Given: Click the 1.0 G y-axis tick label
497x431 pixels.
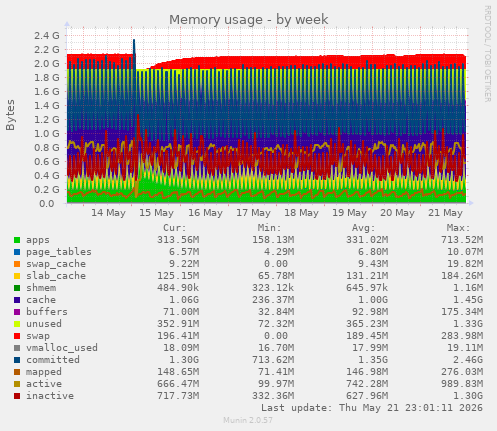Looking at the screenshot, I should 47,134.
